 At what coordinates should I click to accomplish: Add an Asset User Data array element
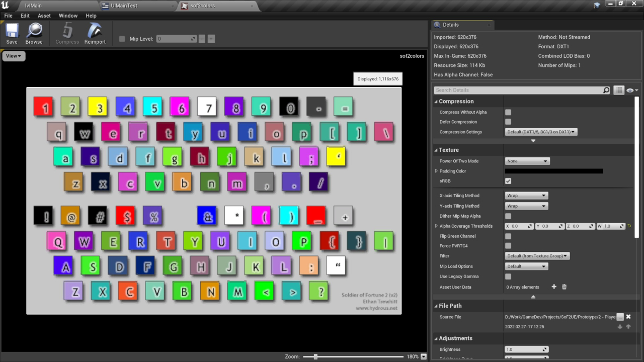[x=554, y=287]
